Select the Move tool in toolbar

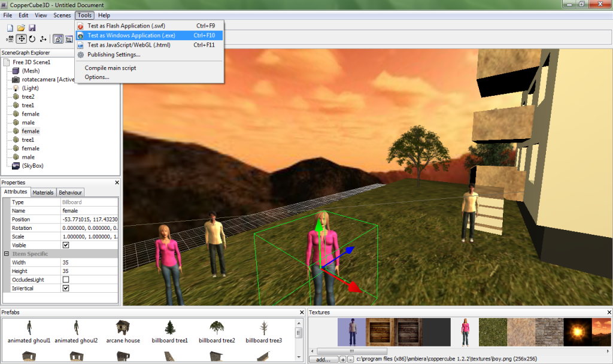click(21, 39)
